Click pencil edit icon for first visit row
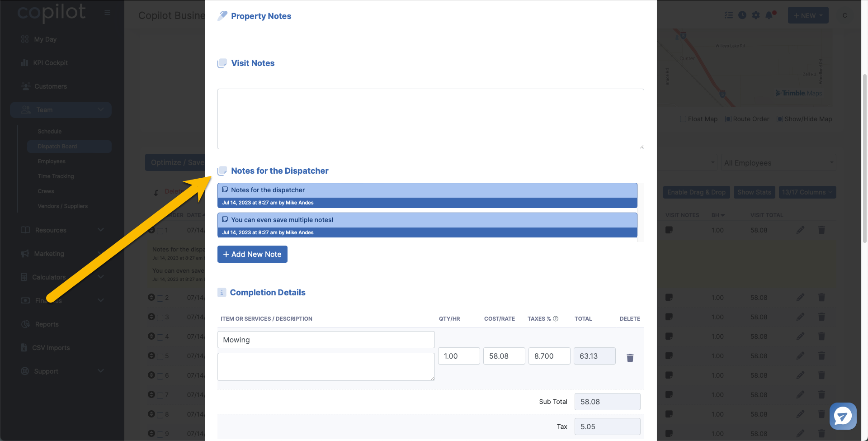The width and height of the screenshot is (868, 441). coord(800,230)
